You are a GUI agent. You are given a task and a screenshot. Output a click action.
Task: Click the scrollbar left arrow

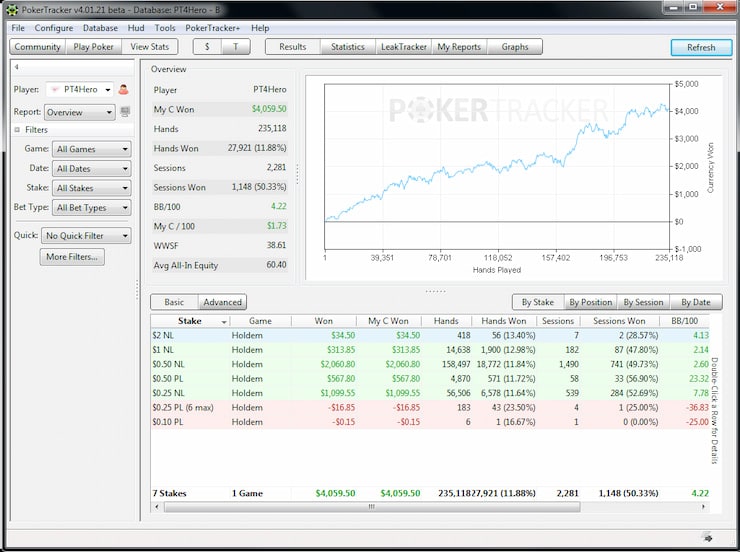point(157,507)
